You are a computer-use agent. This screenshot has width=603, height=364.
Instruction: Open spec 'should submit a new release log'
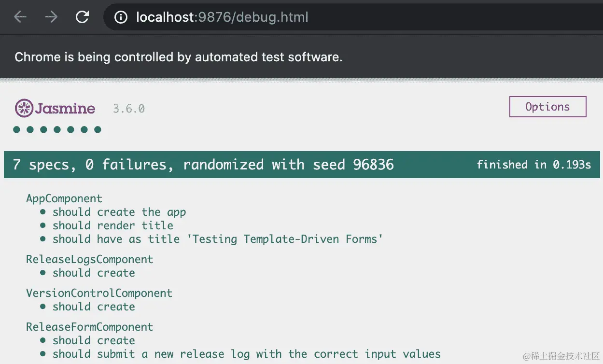pyautogui.click(x=247, y=354)
